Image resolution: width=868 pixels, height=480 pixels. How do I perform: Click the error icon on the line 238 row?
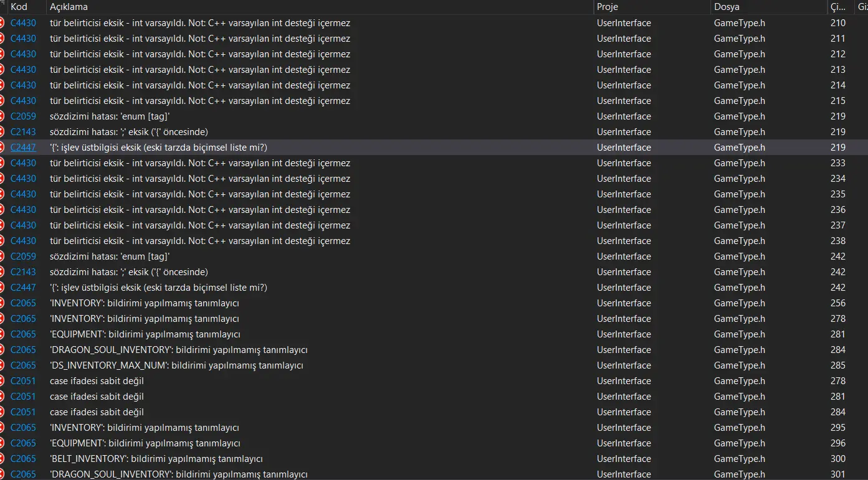tap(2, 241)
